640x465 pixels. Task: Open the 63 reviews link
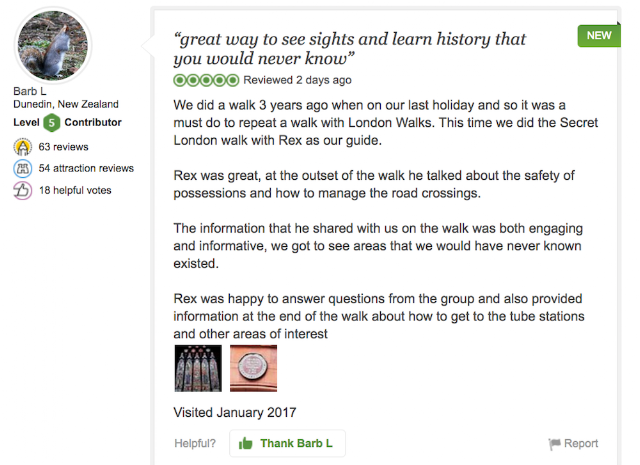point(63,147)
